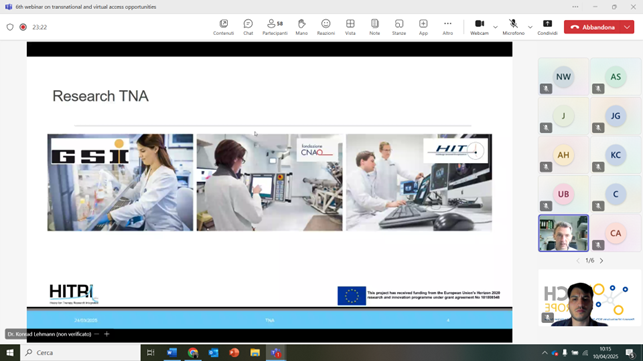The image size is (643, 361).
Task: Click the self video preview tile
Action: (590, 298)
